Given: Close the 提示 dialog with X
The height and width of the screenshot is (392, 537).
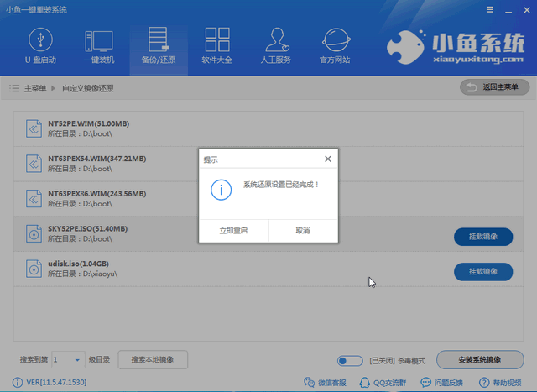Looking at the screenshot, I should (x=327, y=159).
